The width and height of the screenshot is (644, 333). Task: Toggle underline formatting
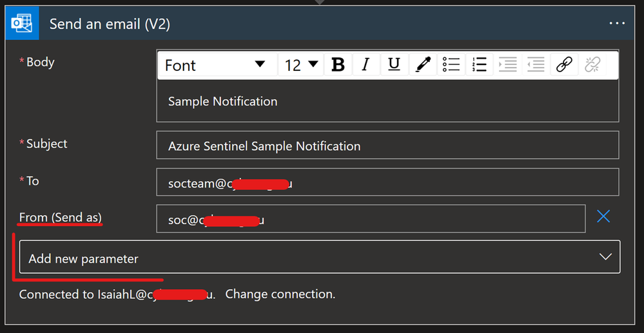[x=395, y=65]
